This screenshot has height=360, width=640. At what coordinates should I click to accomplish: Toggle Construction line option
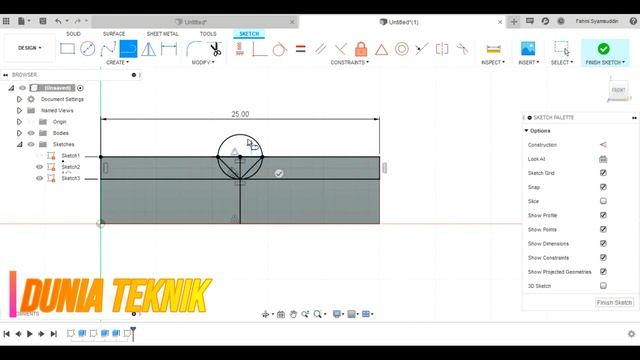click(x=603, y=145)
